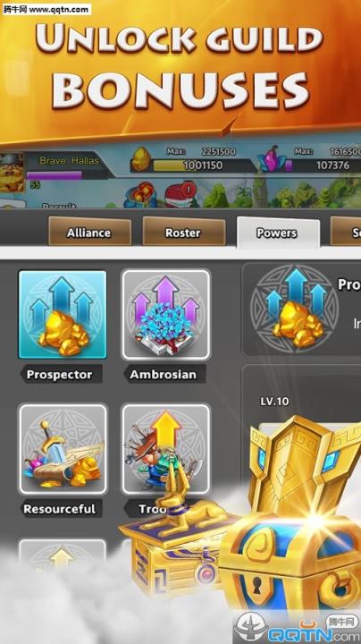Open the partially visible tab after Powers
The width and height of the screenshot is (361, 644).
point(346,233)
